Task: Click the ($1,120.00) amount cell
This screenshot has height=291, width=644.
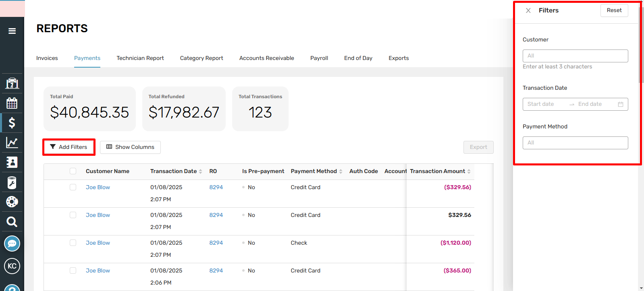Action: [456, 243]
